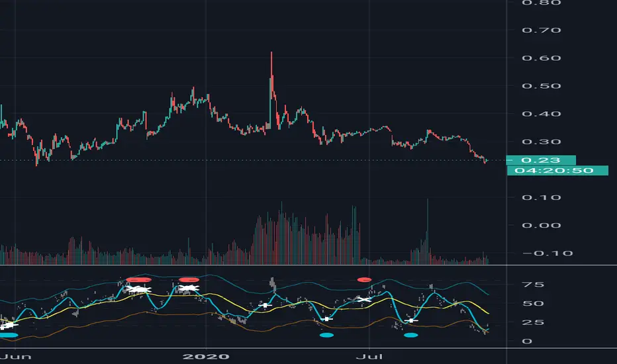Select the red oval signal near Jul
The height and width of the screenshot is (364, 617).
click(x=364, y=280)
